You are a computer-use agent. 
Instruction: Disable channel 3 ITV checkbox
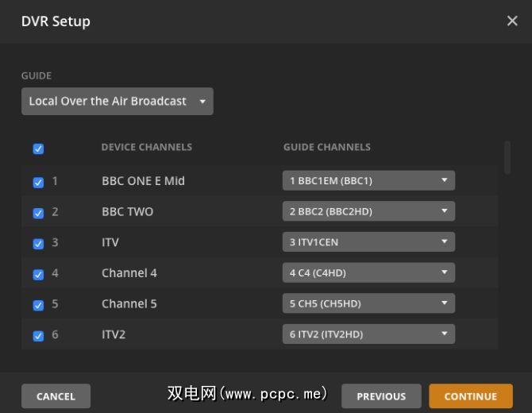click(38, 244)
